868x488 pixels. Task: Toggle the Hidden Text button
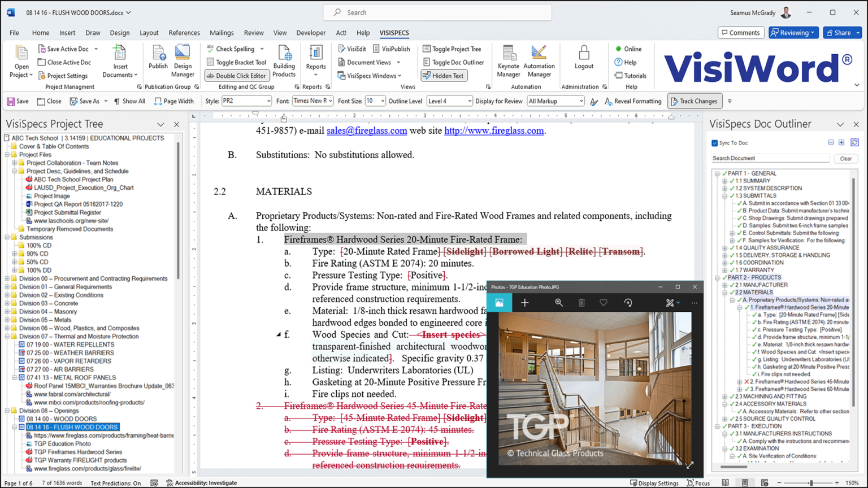(x=444, y=76)
